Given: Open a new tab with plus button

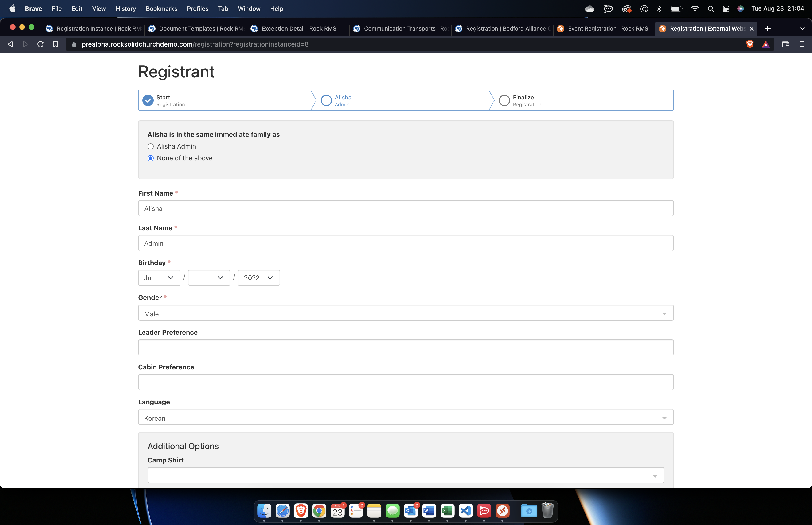Looking at the screenshot, I should (768, 29).
